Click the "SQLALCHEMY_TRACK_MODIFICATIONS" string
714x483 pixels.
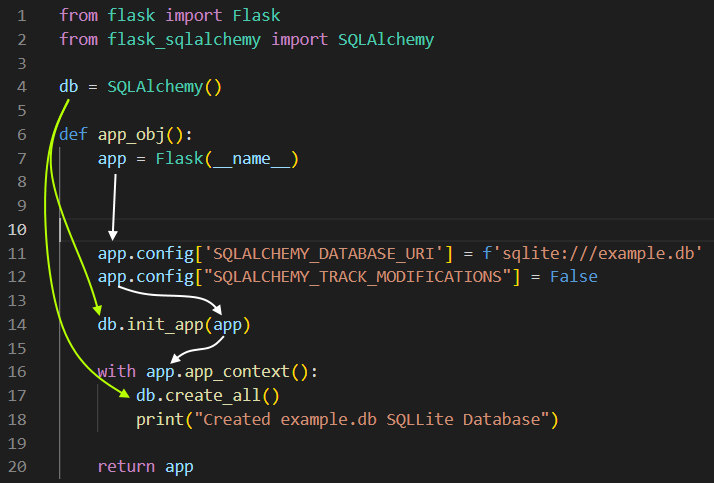point(357,277)
